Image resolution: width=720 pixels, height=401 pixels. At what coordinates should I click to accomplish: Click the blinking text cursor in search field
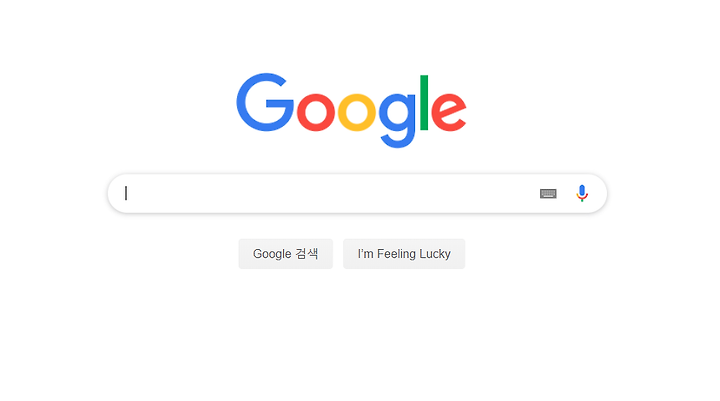[126, 193]
